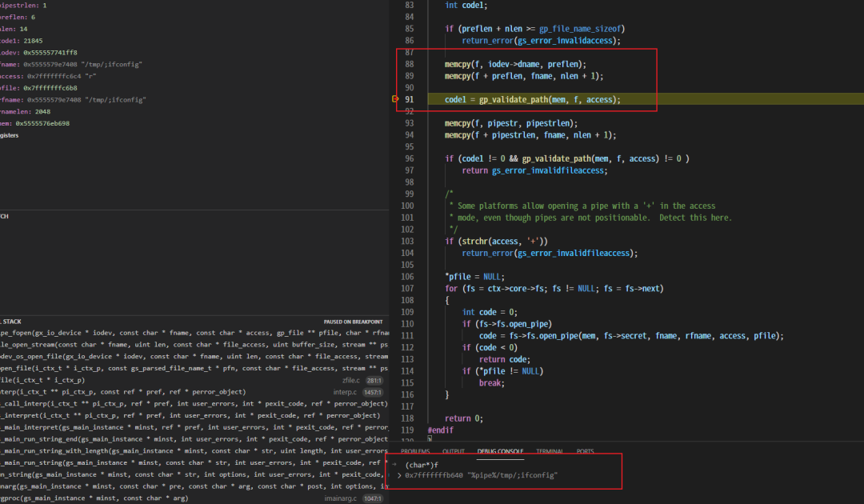Click the strchr(access, '+') condition
864x504 pixels.
[503, 242]
